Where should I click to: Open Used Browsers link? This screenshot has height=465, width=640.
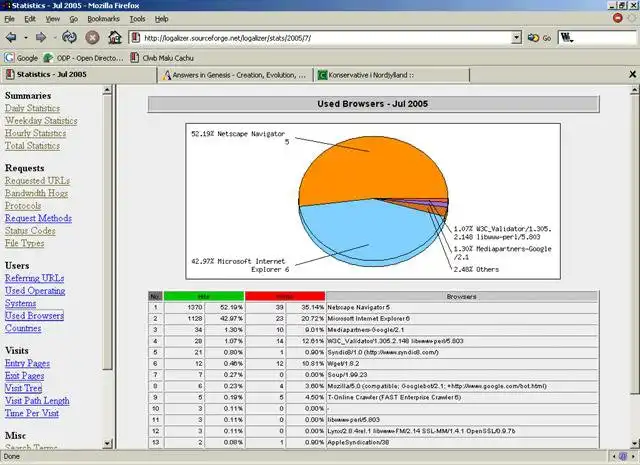tap(34, 316)
